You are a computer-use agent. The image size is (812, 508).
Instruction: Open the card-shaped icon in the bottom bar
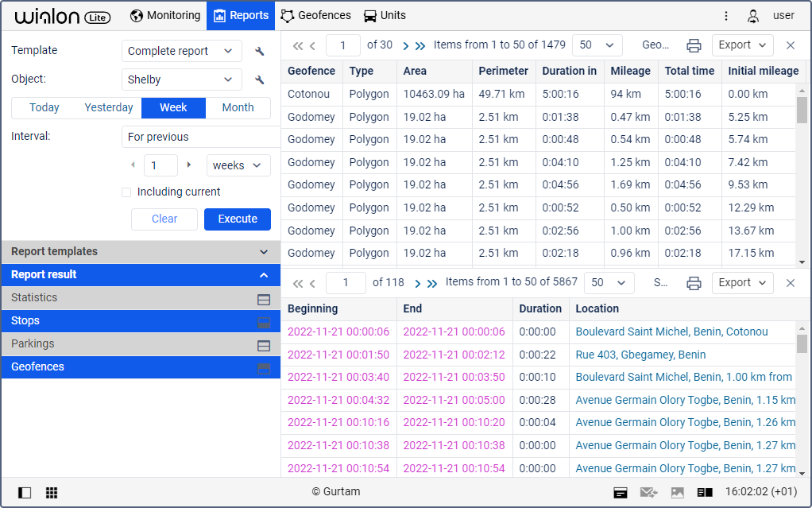click(621, 492)
